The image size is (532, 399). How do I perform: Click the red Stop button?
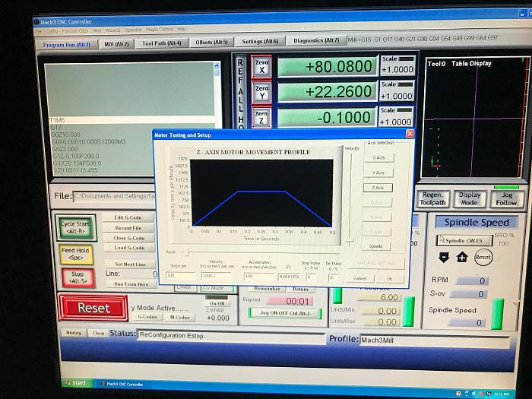coord(77,277)
